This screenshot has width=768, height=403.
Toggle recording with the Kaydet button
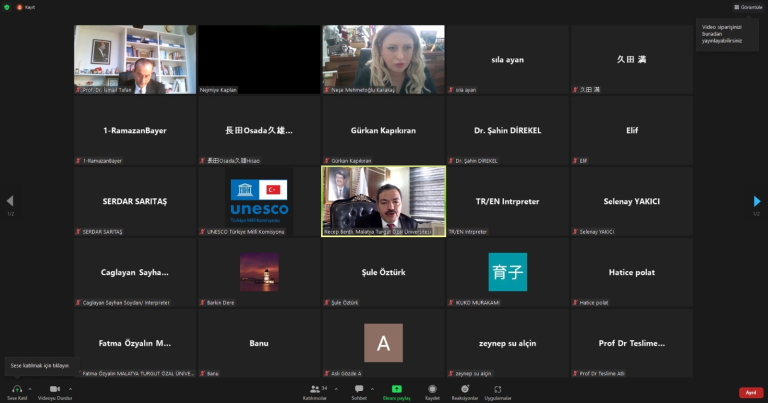[432, 388]
